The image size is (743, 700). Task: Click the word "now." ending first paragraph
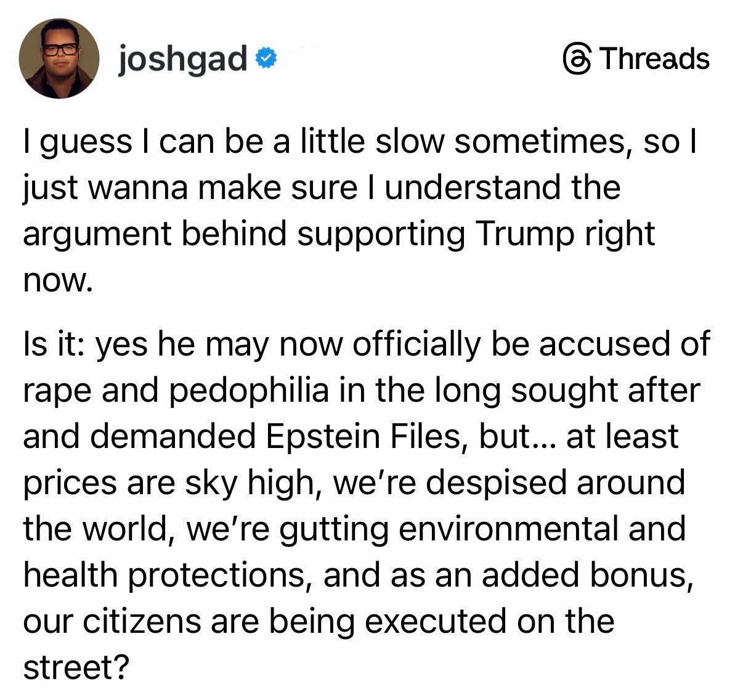click(57, 280)
